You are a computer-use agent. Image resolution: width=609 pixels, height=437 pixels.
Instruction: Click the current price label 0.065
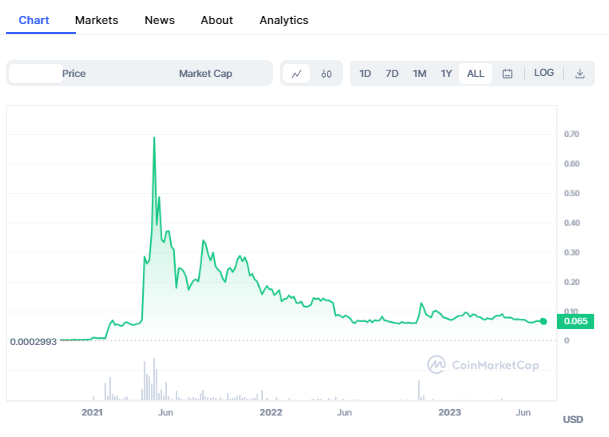[575, 321]
